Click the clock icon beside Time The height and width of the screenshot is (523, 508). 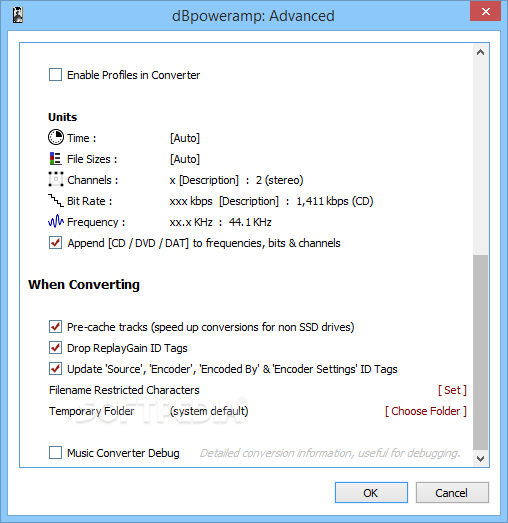[56, 137]
